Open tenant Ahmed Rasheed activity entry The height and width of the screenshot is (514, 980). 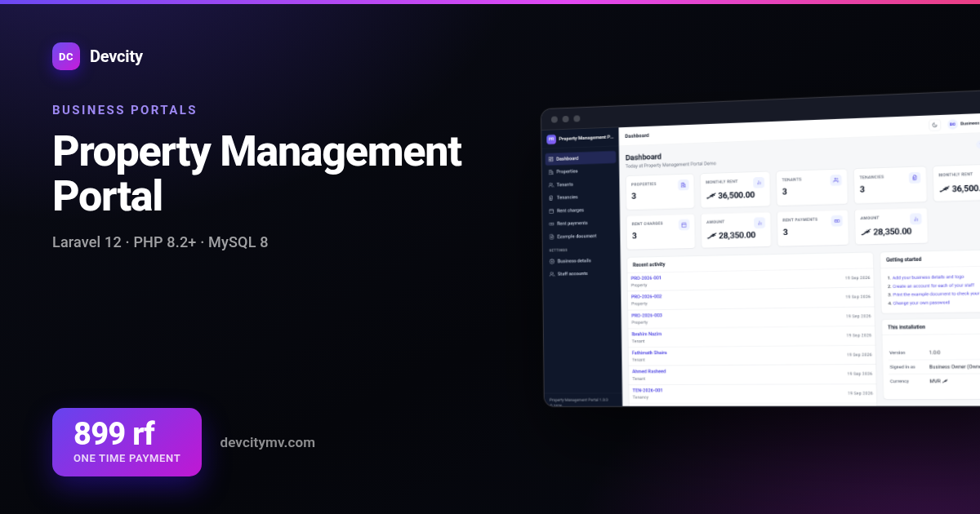coord(649,371)
